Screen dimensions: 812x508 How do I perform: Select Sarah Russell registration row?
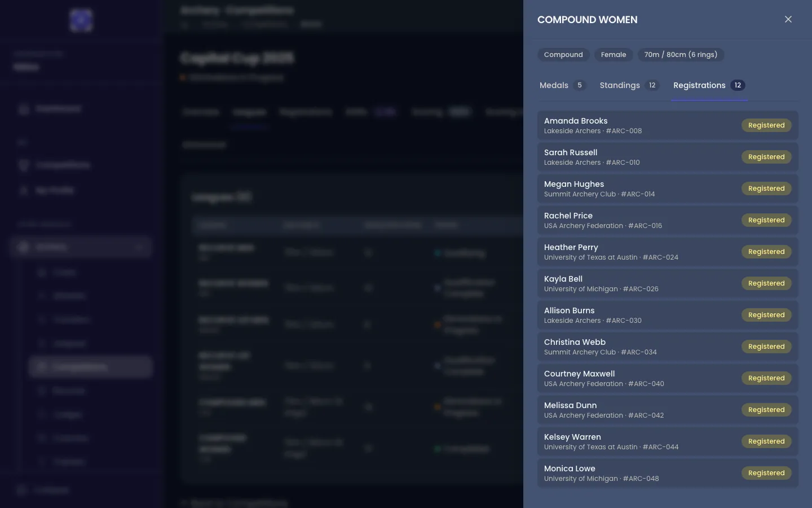point(668,157)
